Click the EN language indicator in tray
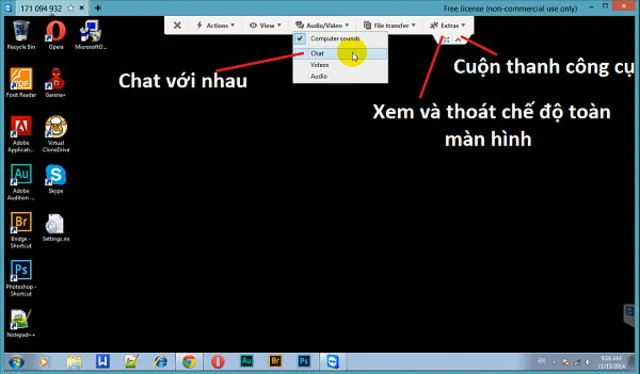This screenshot has height=374, width=640. [541, 361]
